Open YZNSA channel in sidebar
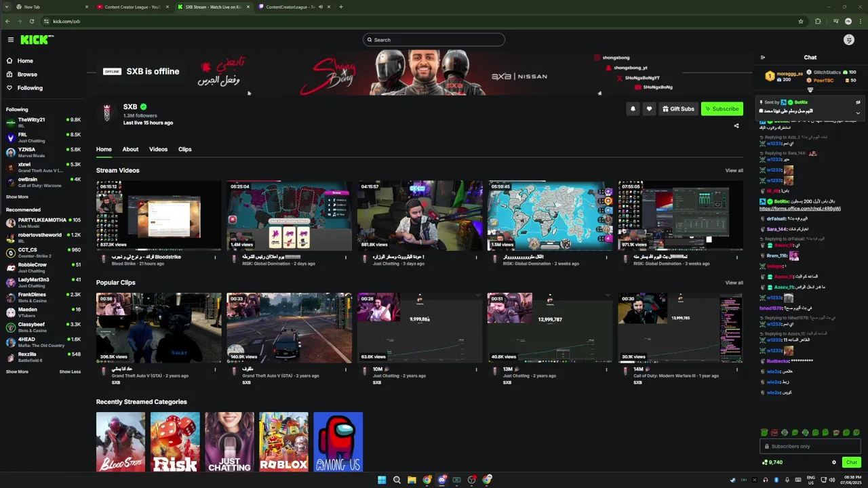 click(43, 152)
